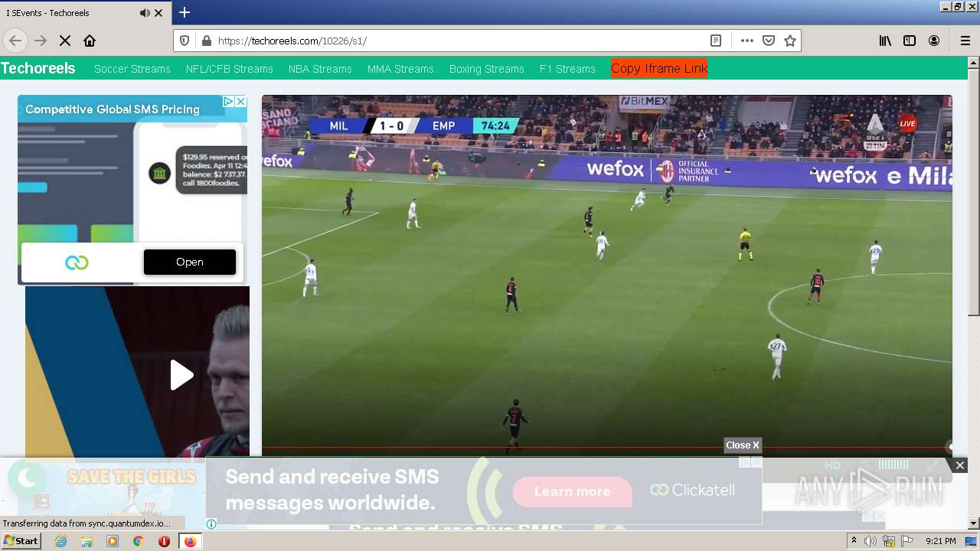Click the Techoreels site logo
Image resolution: width=980 pixels, height=551 pixels.
[x=38, y=68]
